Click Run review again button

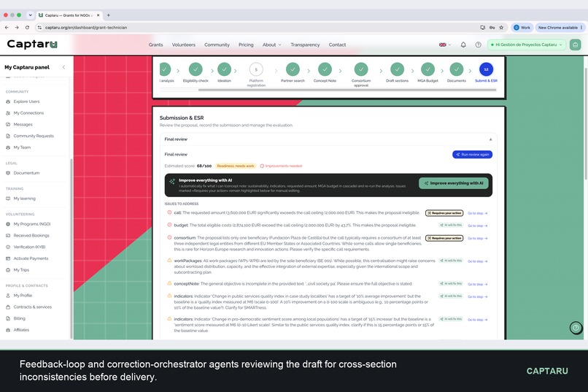pyautogui.click(x=473, y=155)
